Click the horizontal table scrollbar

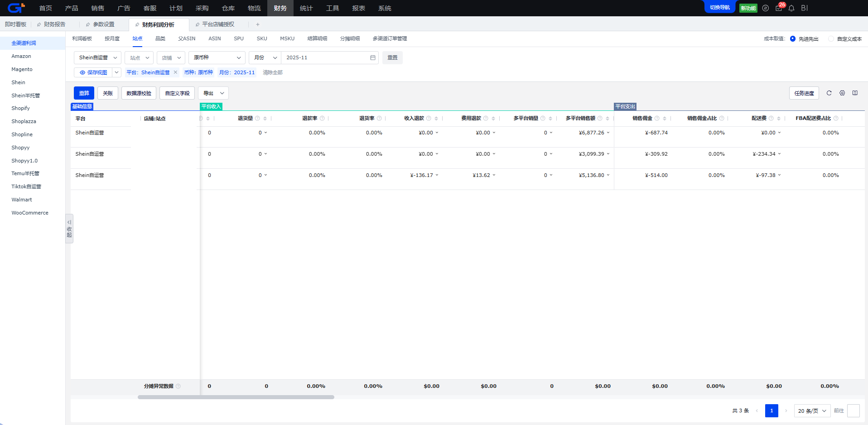tap(236, 397)
